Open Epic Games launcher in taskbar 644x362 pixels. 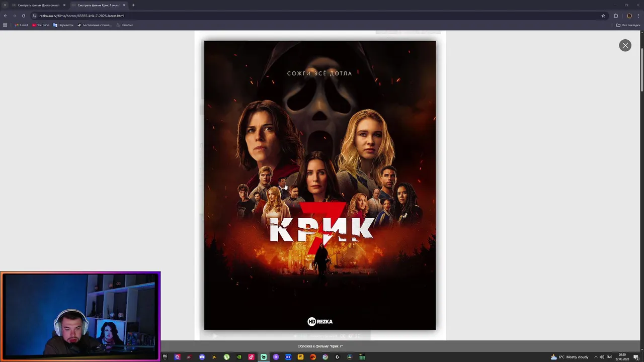pyautogui.click(x=165, y=357)
